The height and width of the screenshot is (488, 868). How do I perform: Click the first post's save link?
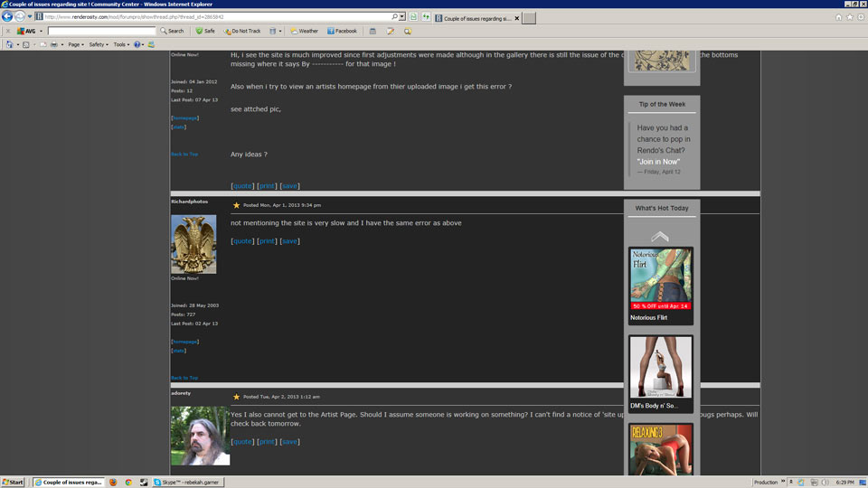(289, 186)
